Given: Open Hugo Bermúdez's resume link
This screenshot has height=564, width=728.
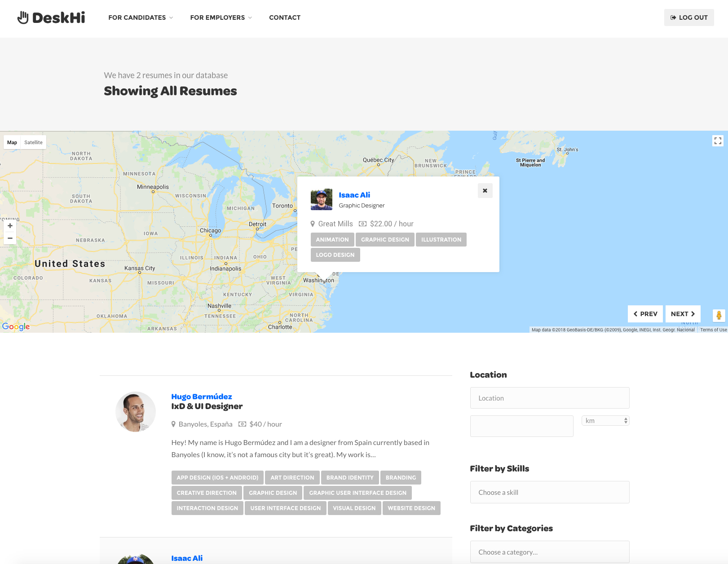Looking at the screenshot, I should click(x=202, y=397).
